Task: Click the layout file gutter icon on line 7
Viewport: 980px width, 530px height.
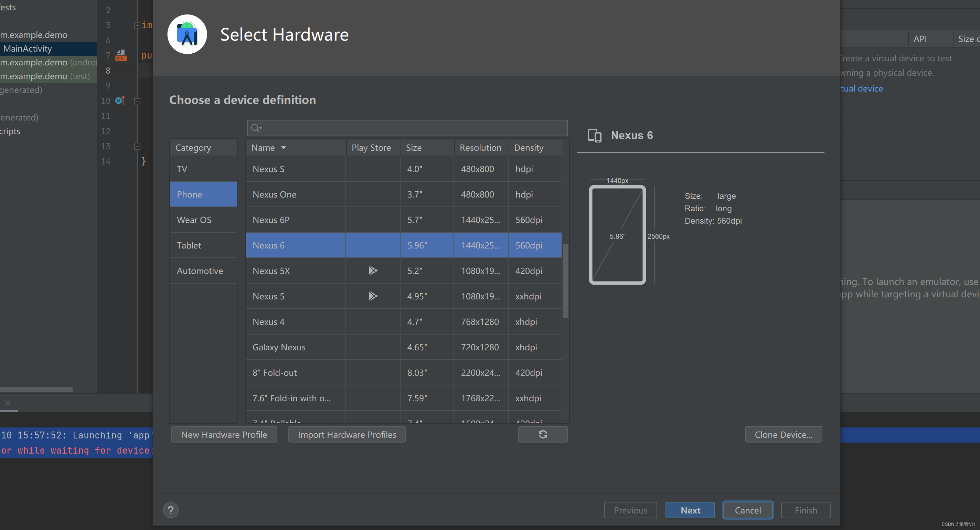Action: coord(121,55)
